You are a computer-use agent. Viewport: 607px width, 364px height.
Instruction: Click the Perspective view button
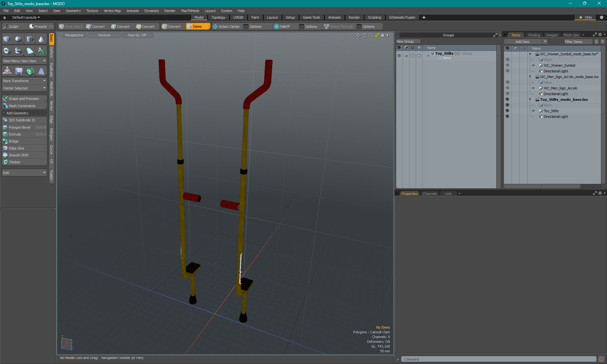pos(74,35)
